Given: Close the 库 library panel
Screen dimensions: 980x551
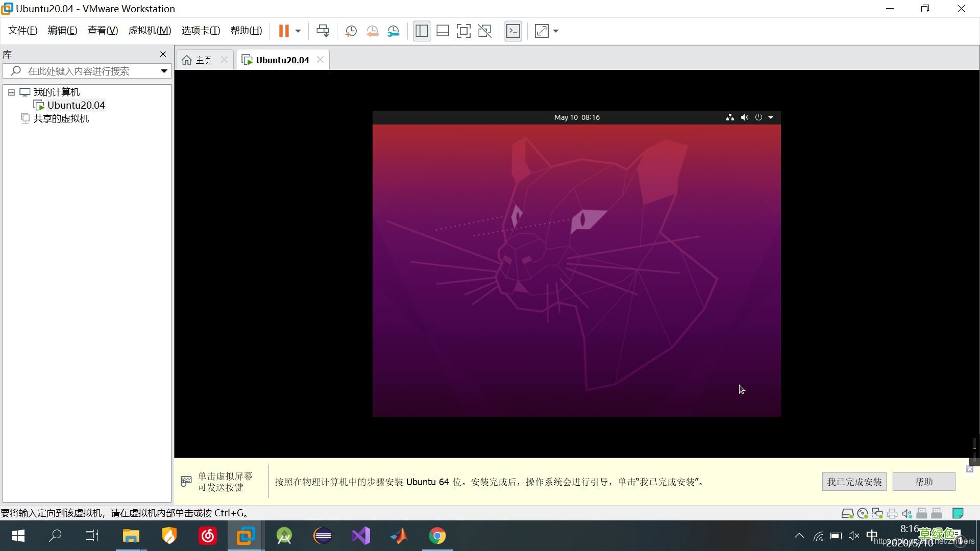Looking at the screenshot, I should tap(163, 54).
